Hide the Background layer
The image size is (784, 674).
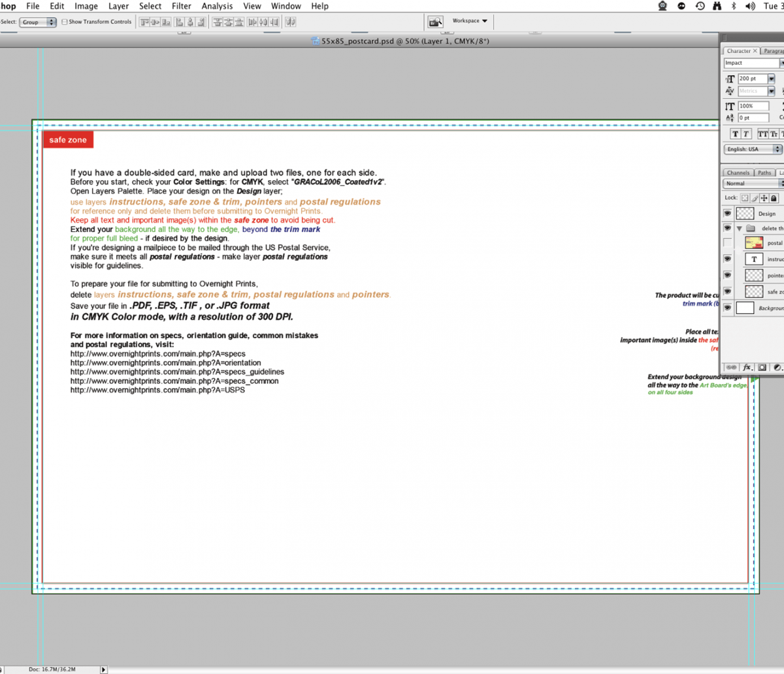click(728, 308)
